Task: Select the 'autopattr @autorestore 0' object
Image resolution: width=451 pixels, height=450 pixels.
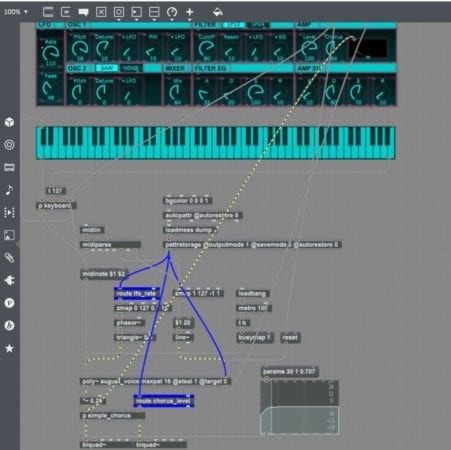Action: tap(203, 215)
